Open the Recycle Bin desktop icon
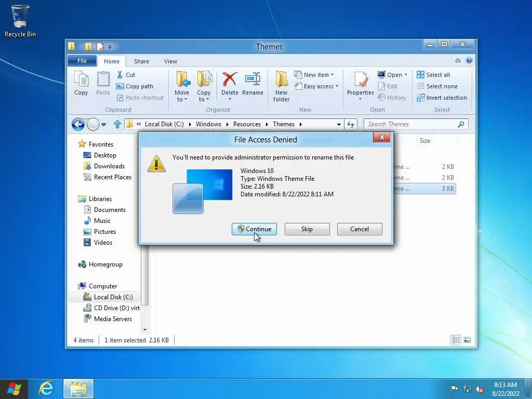532x399 pixels. coord(20,20)
